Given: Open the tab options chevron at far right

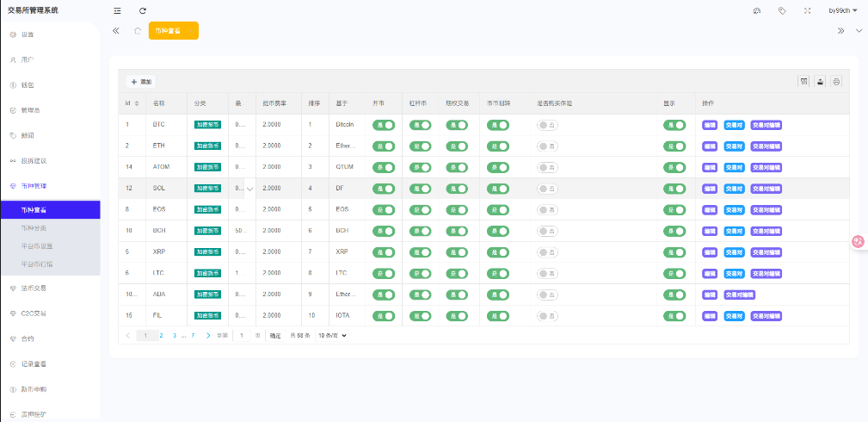Looking at the screenshot, I should coord(859,31).
